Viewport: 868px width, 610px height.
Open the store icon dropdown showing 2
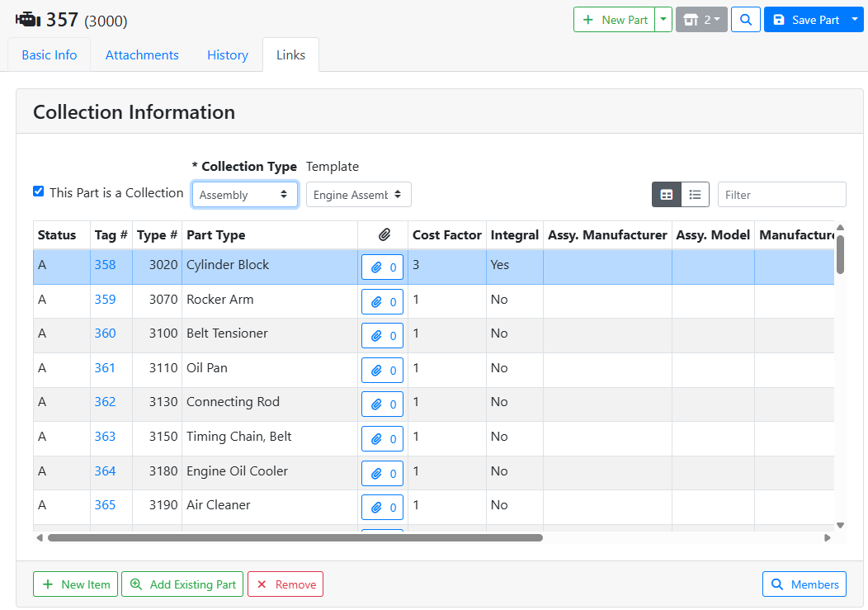701,20
